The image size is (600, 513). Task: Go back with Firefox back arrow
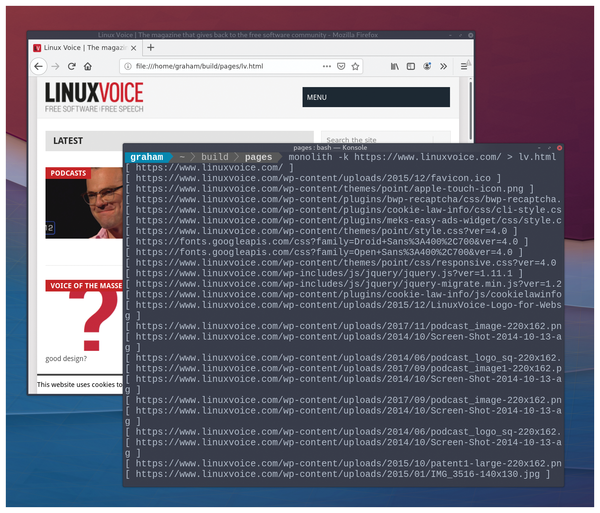point(39,66)
